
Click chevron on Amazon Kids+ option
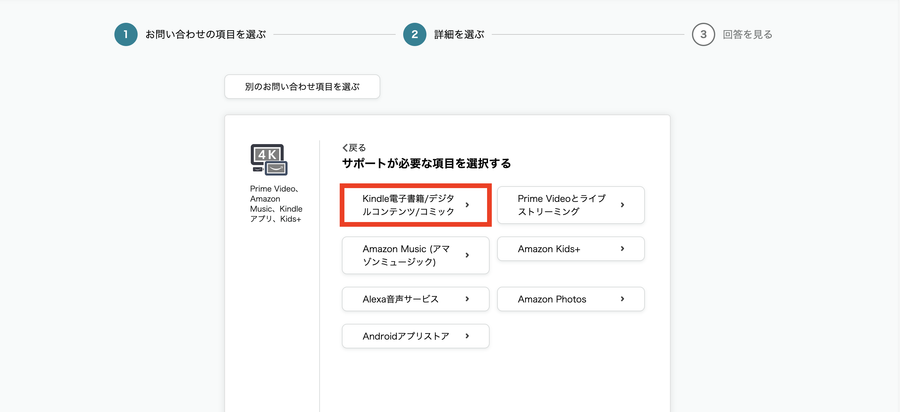[623, 249]
